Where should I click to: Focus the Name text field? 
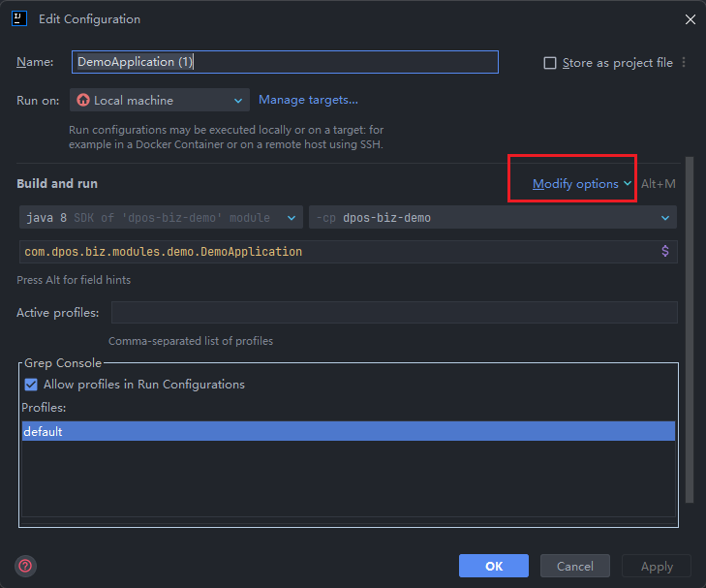285,62
